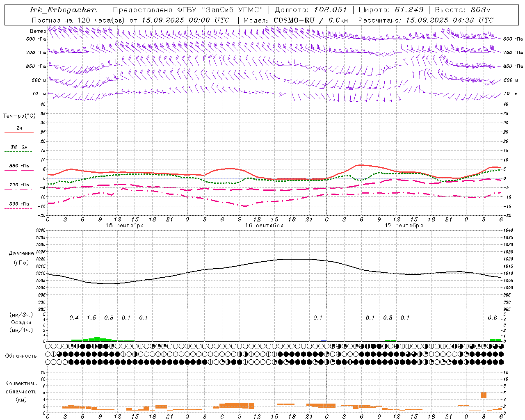Click the tallest orange convective cloud bar

tap(484, 395)
